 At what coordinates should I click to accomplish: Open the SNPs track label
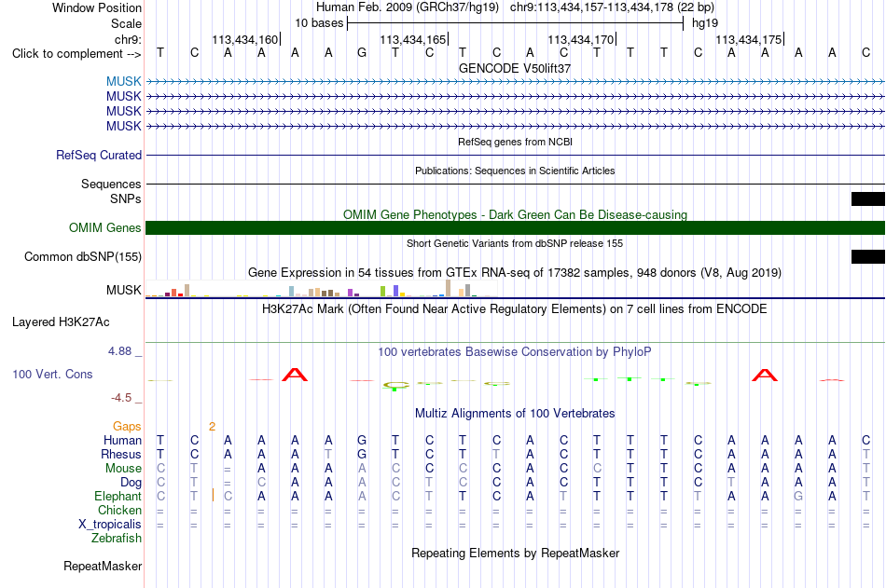(126, 198)
